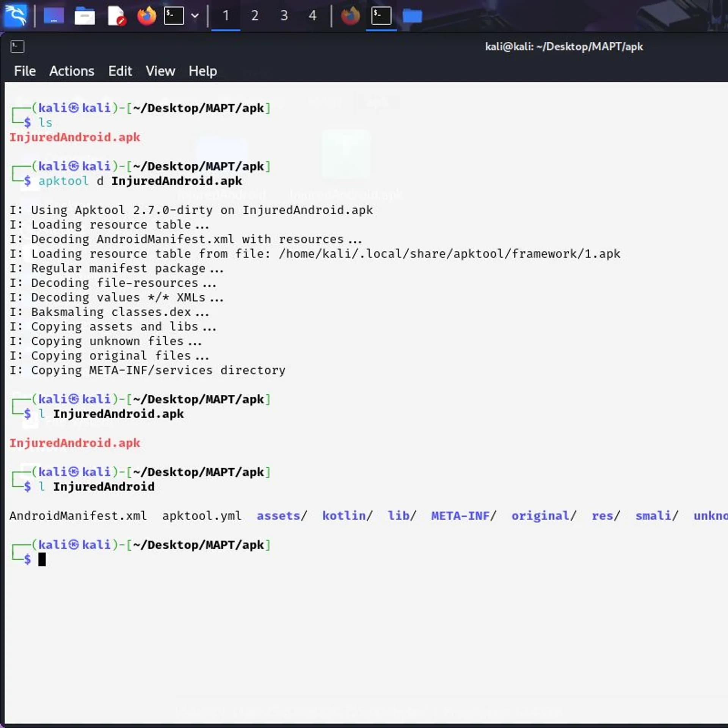Switch to workspace 3
Viewport: 728px width, 728px height.
pyautogui.click(x=284, y=16)
